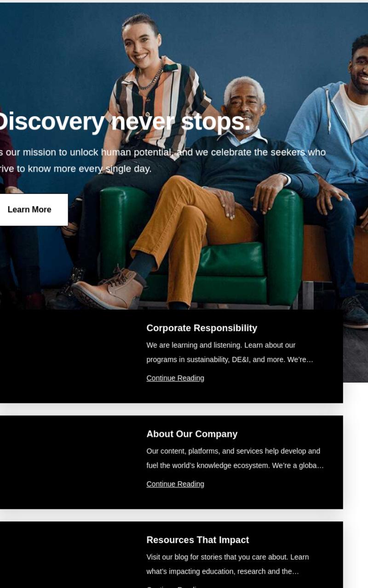Click the Resources That Impact title
The width and height of the screenshot is (368, 588).
pyautogui.click(x=197, y=540)
